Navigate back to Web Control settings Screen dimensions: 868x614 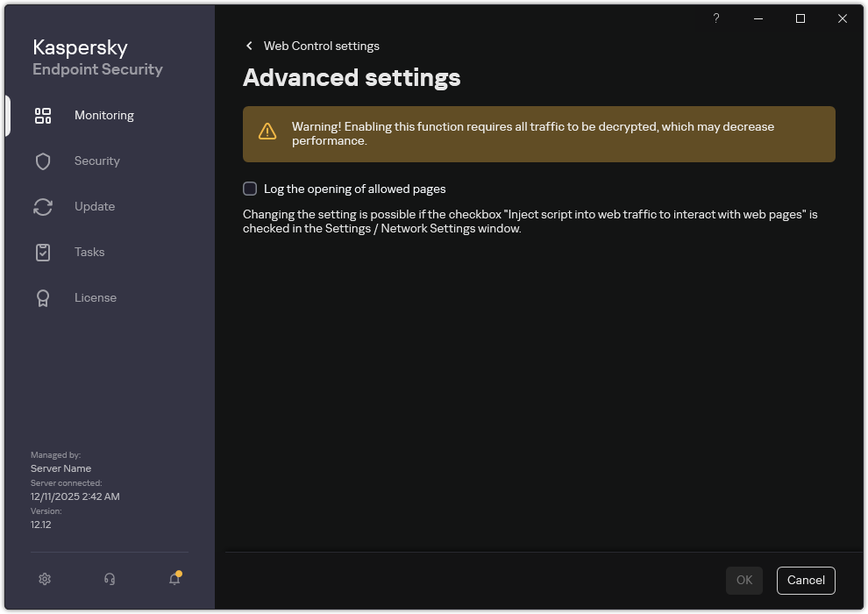click(x=322, y=46)
